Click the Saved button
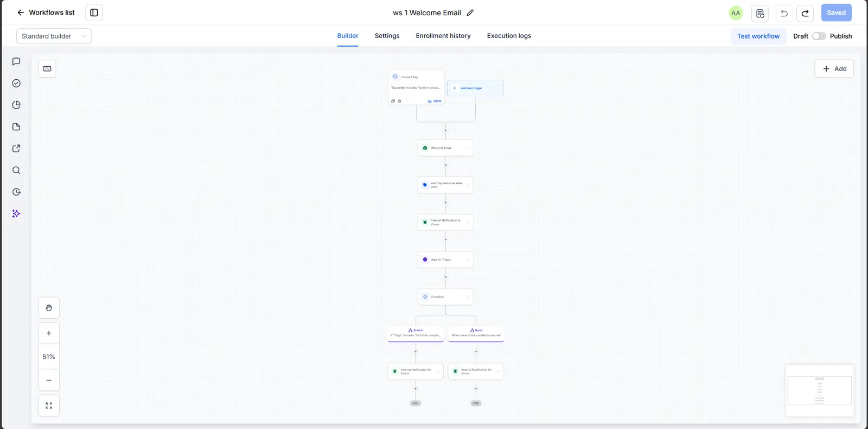The width and height of the screenshot is (868, 429). 836,12
